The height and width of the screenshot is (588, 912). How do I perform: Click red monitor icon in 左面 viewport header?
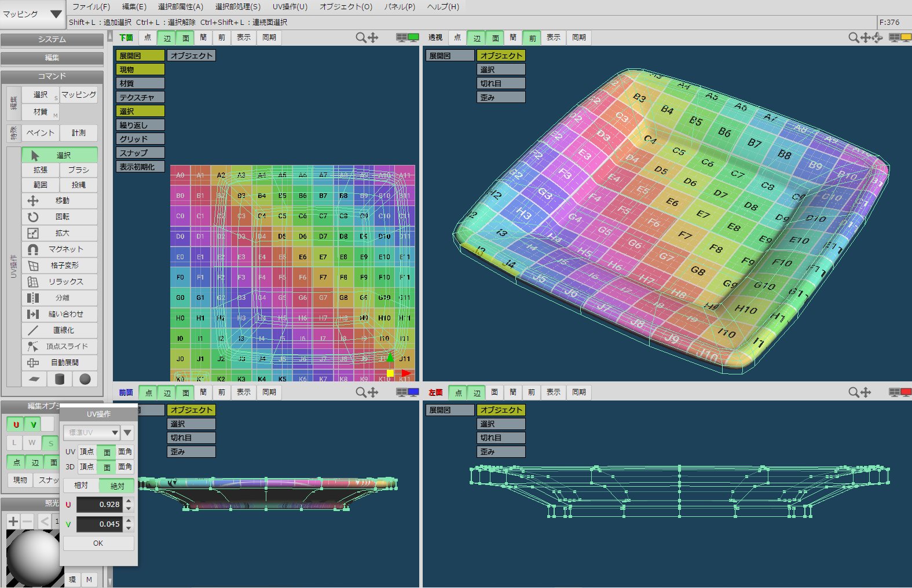[906, 392]
